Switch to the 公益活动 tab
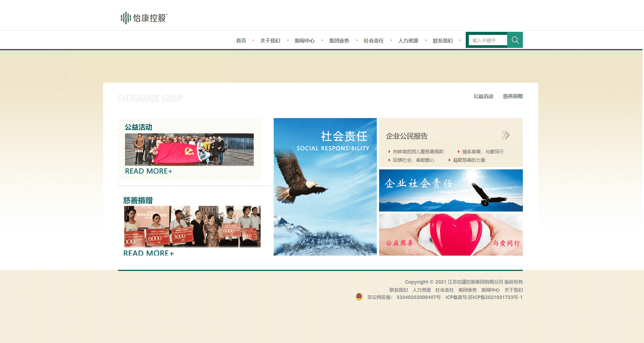Image resolution: width=644 pixels, height=343 pixels. pyautogui.click(x=483, y=96)
